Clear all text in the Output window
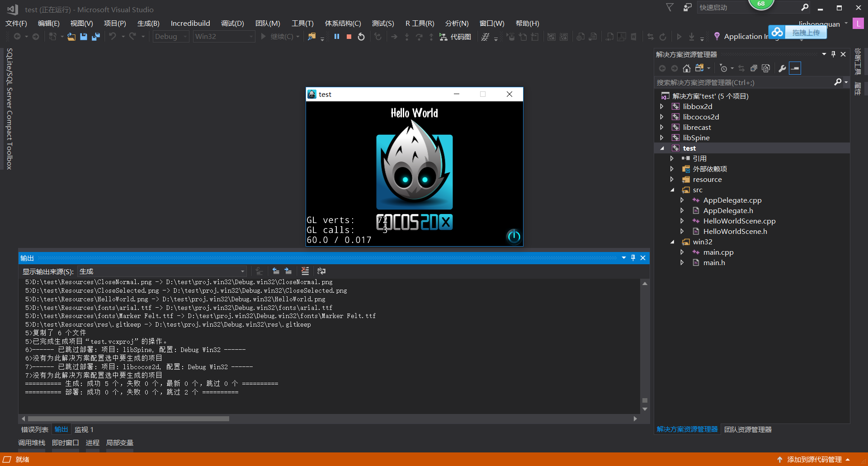 point(305,271)
